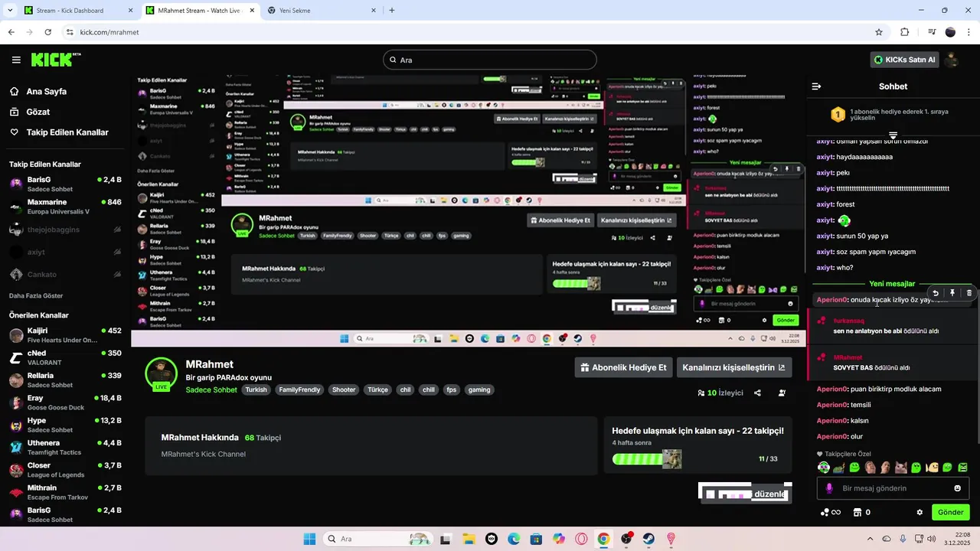
Task: Open Uthenera Teamfight Tactics channel
Action: (65, 447)
